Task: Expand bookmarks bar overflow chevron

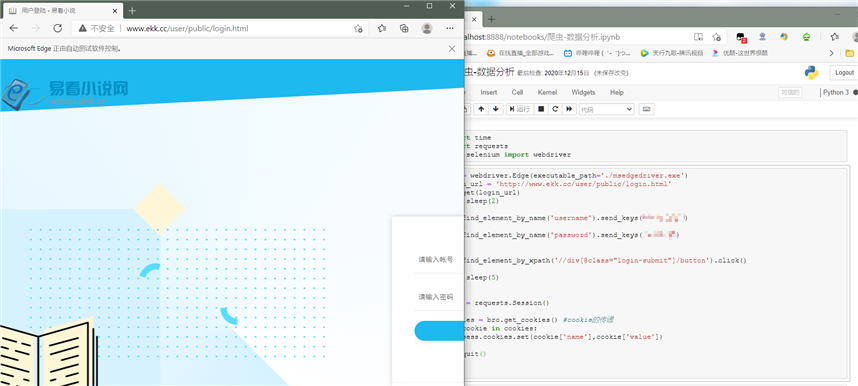Action: point(832,53)
